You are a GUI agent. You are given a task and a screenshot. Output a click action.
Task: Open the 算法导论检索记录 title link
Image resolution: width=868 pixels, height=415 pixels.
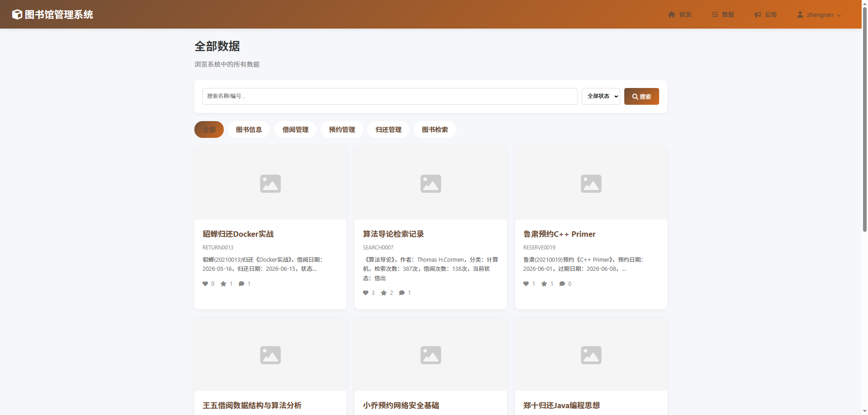[x=393, y=234]
